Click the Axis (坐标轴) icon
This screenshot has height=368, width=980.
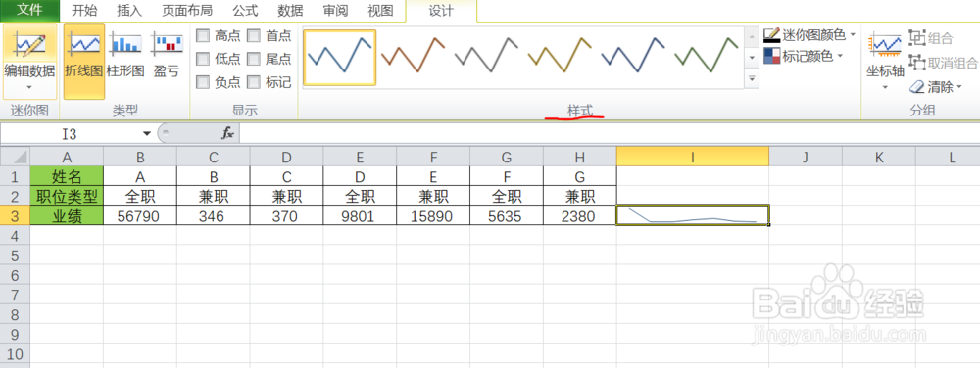pyautogui.click(x=885, y=46)
